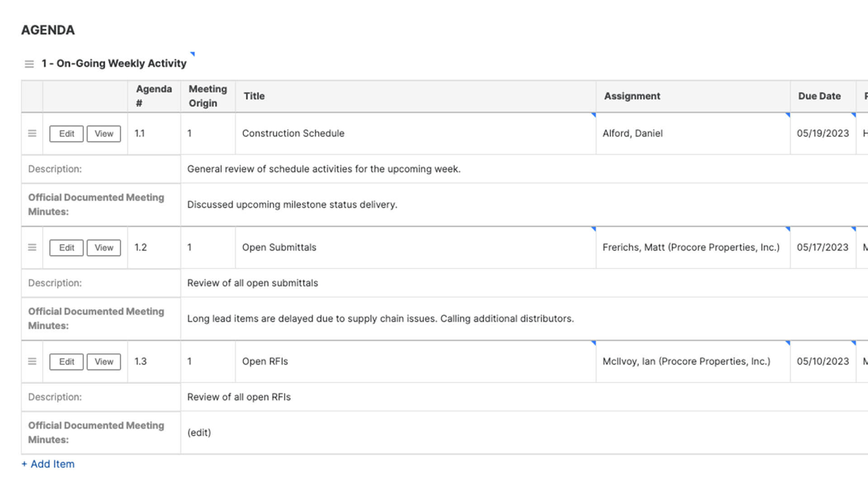View the Open RFIs agenda item
The image size is (868, 488).
tap(104, 361)
